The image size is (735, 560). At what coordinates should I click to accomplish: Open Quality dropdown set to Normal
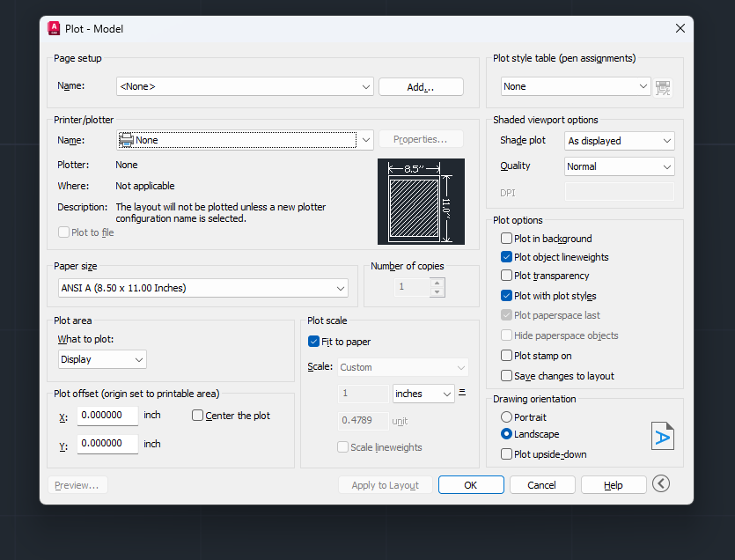[619, 166]
